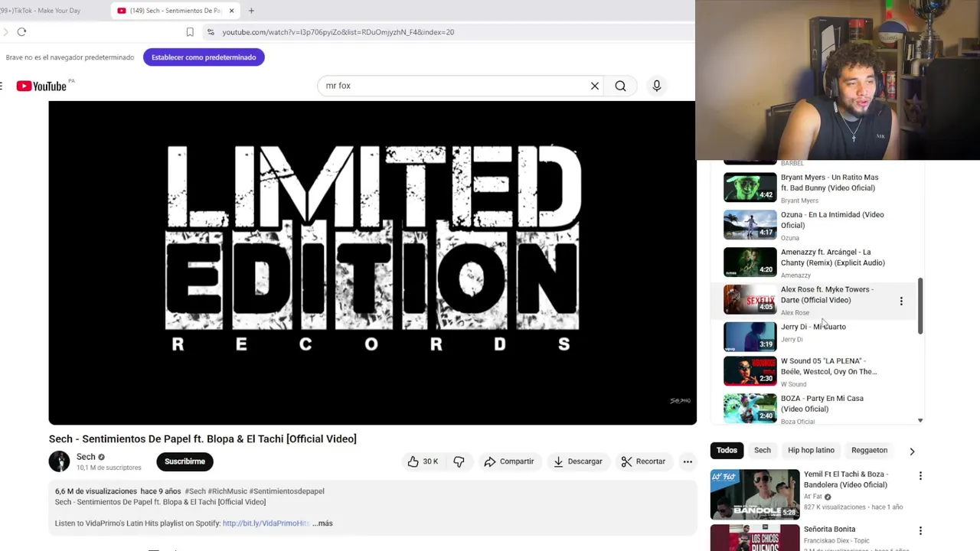
Task: Open options for Yemil Bandolera video
Action: click(x=920, y=476)
